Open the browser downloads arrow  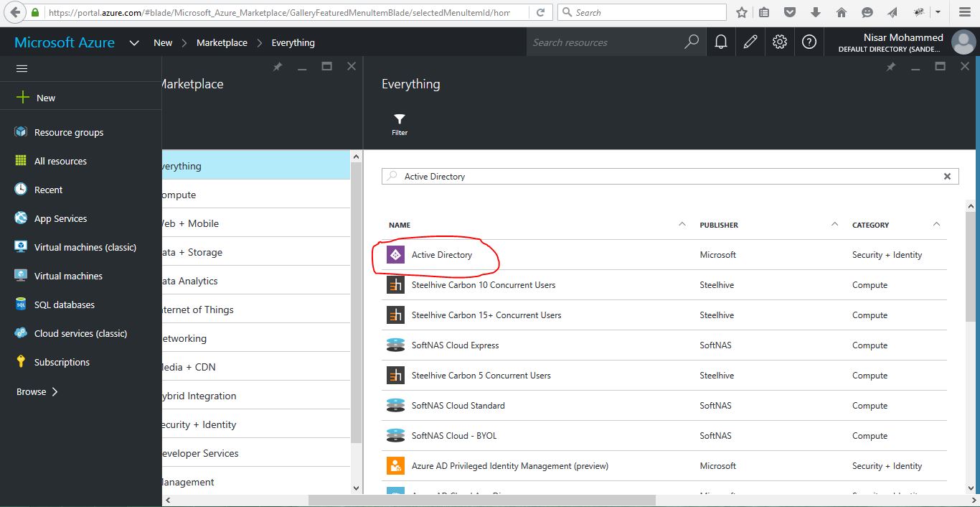click(816, 12)
